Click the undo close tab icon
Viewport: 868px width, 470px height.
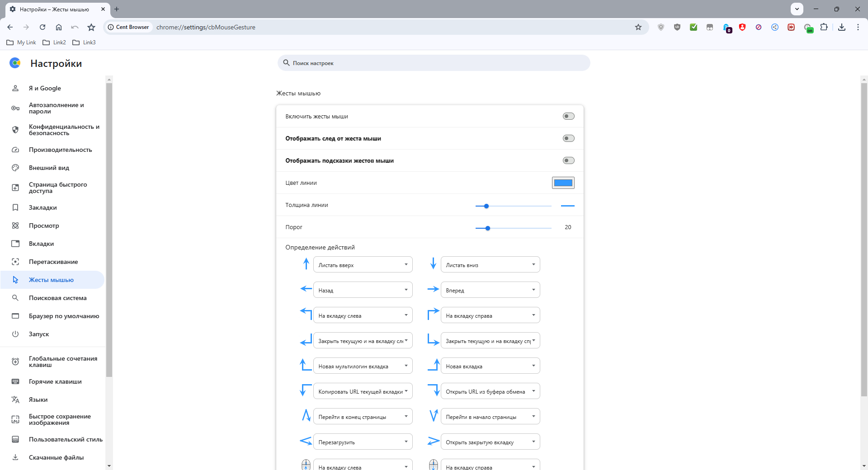[x=75, y=27]
